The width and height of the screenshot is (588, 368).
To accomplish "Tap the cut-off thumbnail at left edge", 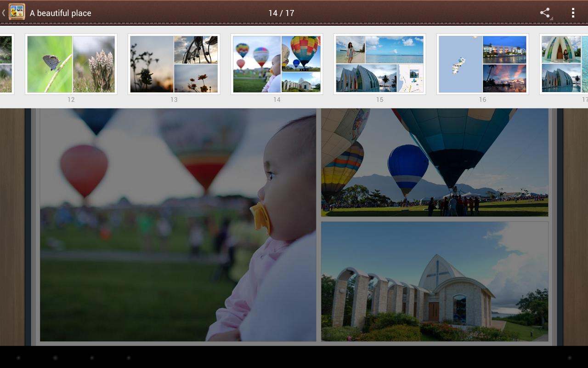I will pyautogui.click(x=6, y=64).
